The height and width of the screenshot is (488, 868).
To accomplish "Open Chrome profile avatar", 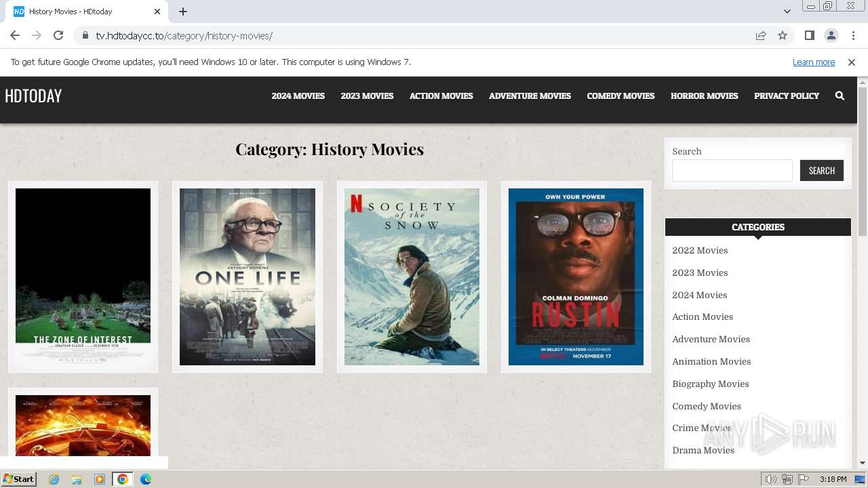I will (831, 35).
